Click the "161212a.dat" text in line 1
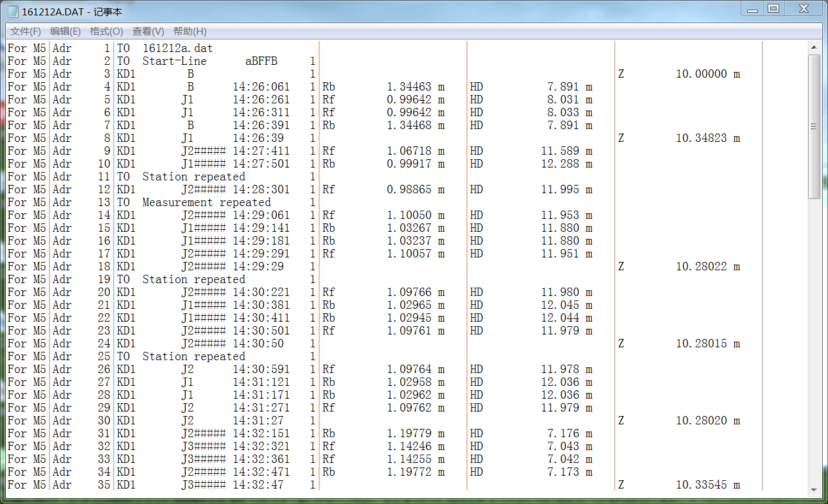828x504 pixels. tap(177, 48)
